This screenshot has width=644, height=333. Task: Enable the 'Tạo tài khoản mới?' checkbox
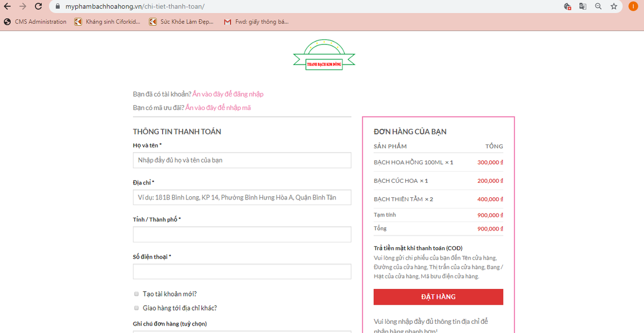[x=136, y=294]
